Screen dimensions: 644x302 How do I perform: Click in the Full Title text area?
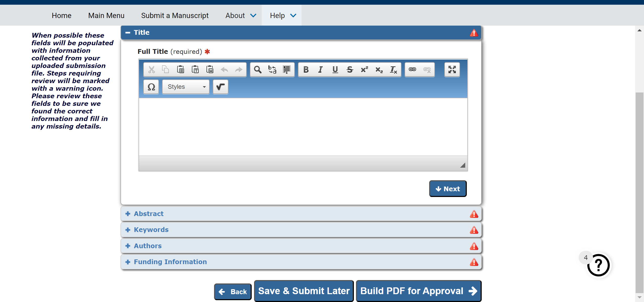tap(303, 127)
